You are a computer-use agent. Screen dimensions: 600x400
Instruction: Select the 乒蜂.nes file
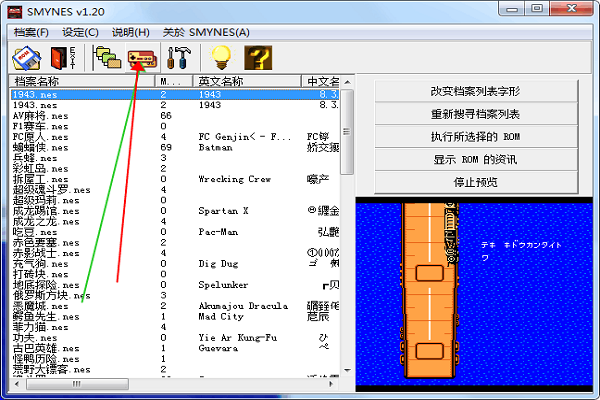[x=35, y=158]
